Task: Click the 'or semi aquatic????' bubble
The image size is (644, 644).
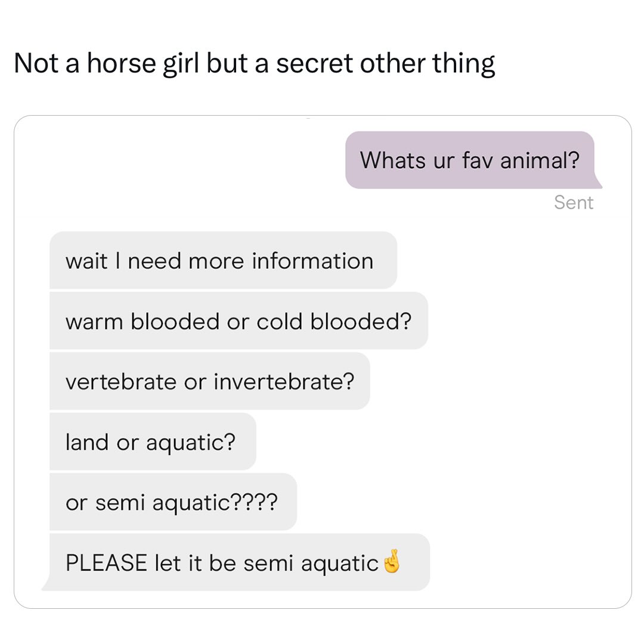Action: pos(173,501)
